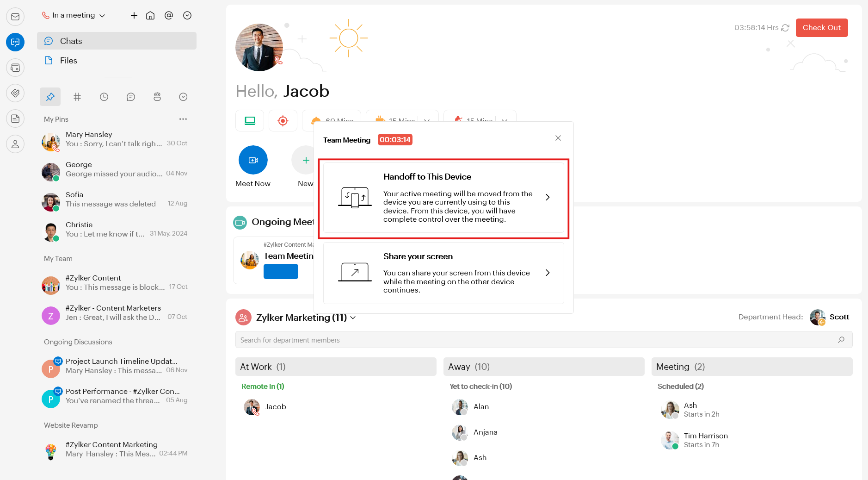Screen dimensions: 868x480
Task: Click the blue button in ongoing meeting card
Action: coord(281,271)
